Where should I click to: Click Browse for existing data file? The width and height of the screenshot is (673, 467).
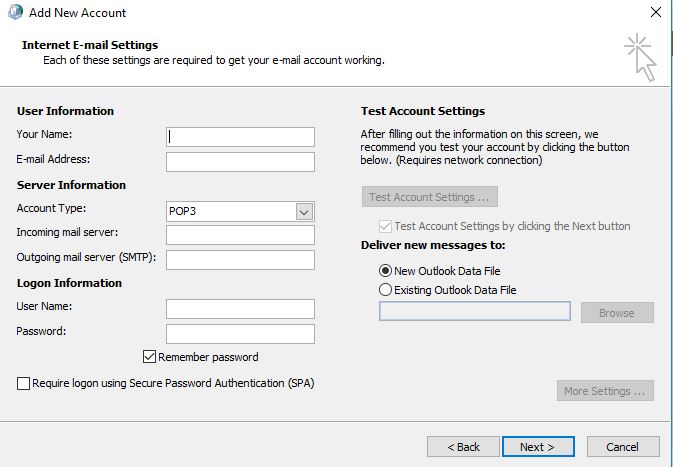pos(616,313)
